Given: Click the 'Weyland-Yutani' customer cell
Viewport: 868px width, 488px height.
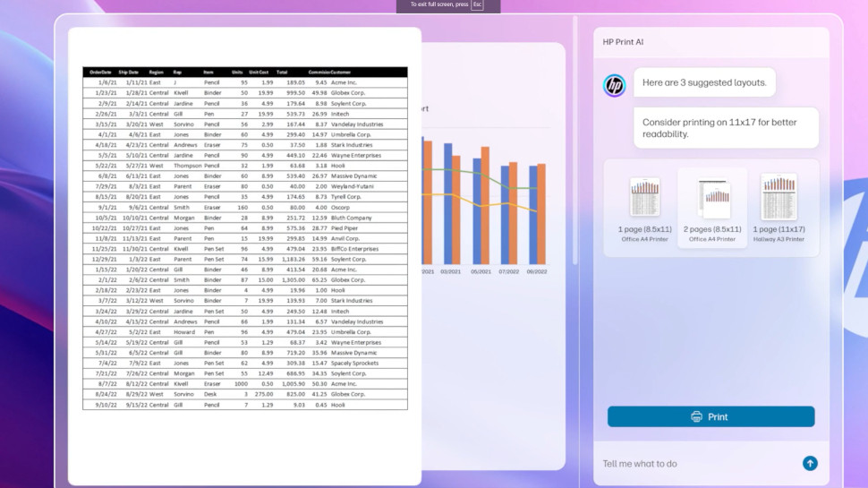Looking at the screenshot, I should [x=352, y=186].
